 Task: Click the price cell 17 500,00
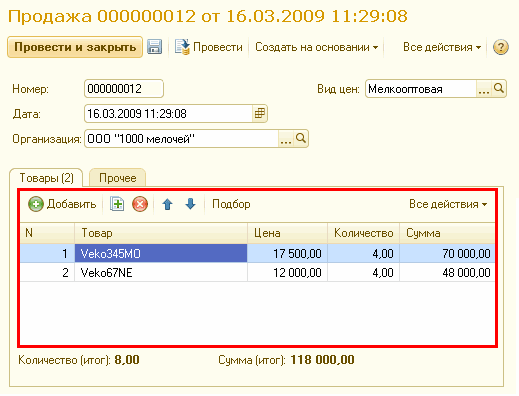[287, 254]
